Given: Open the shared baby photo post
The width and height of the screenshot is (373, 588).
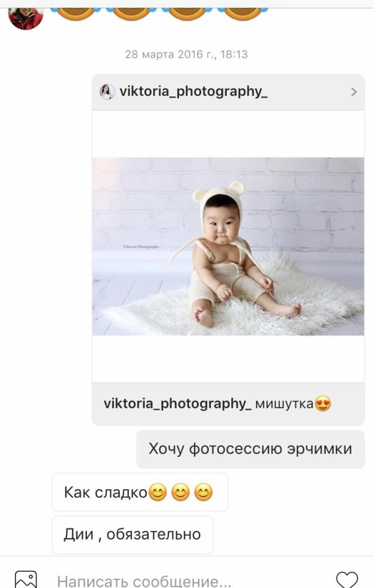Looking at the screenshot, I should [x=228, y=246].
